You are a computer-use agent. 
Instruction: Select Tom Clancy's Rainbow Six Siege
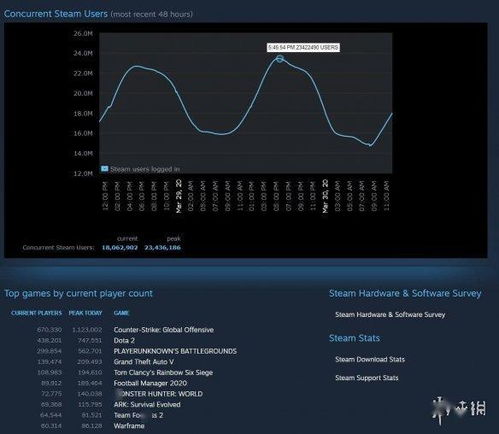click(163, 373)
